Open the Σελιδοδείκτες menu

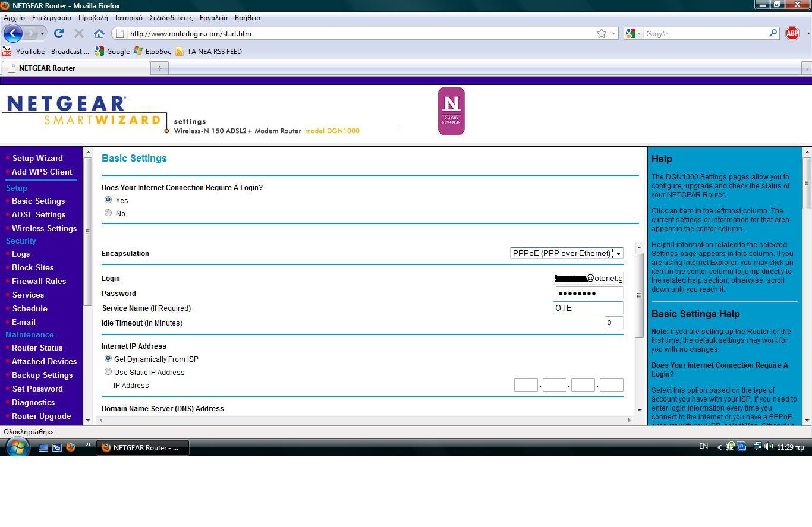[x=171, y=18]
